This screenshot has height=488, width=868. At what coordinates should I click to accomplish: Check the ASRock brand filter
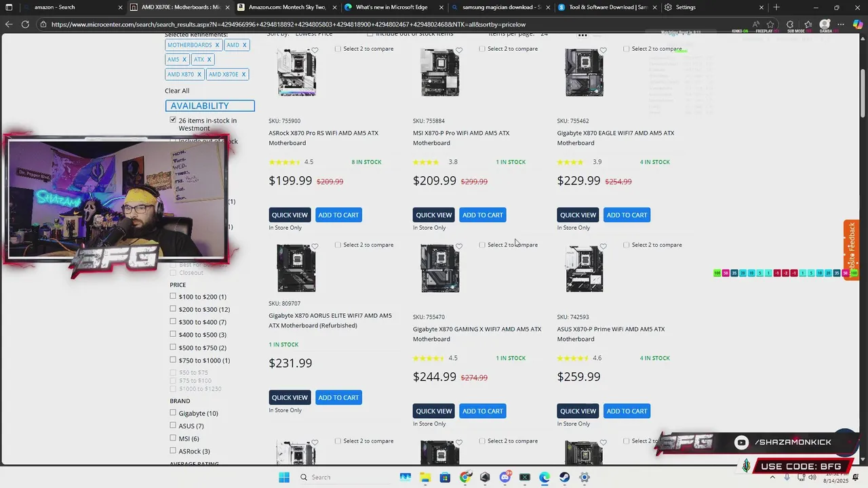click(173, 451)
